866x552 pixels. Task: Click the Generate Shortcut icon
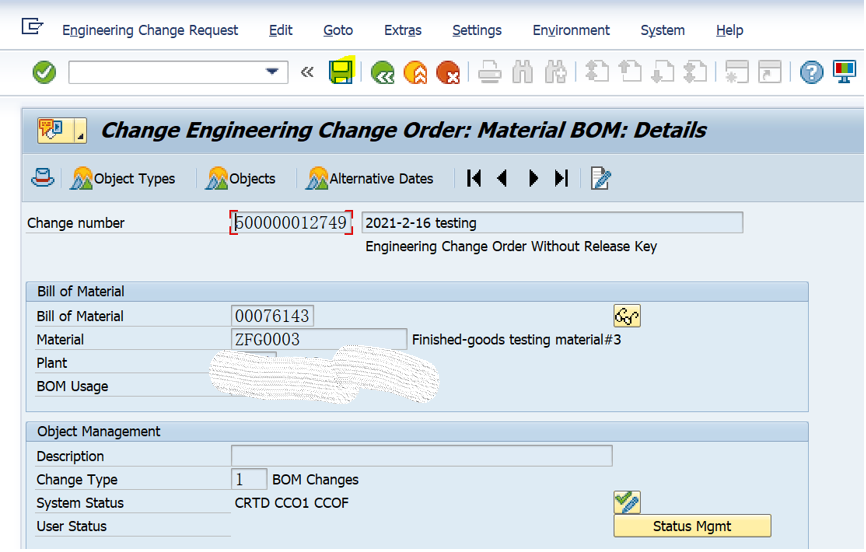(x=769, y=72)
